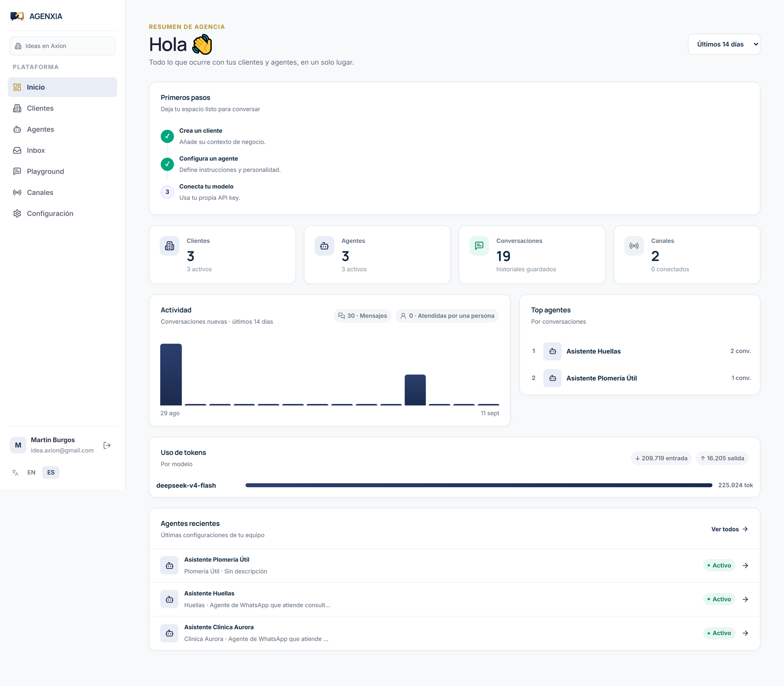Click the translate language icon

pos(16,472)
